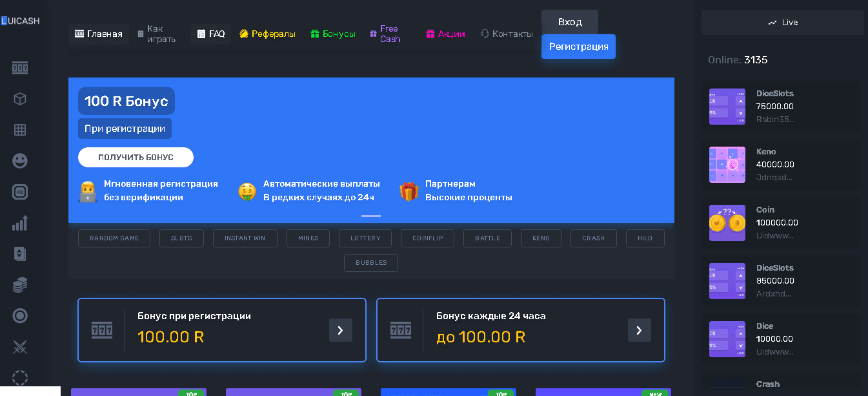This screenshot has width=868, height=396.
Task: Select the playing card arrows icon
Action: pos(20,254)
